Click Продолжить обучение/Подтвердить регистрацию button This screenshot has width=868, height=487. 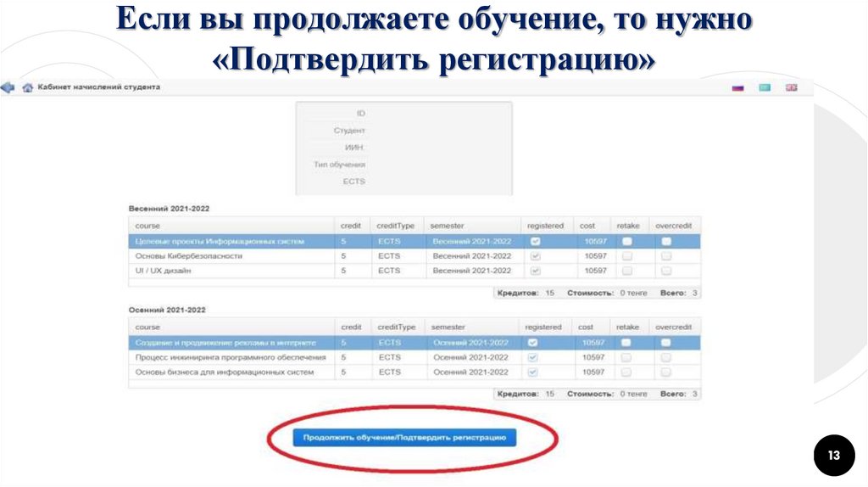point(404,438)
